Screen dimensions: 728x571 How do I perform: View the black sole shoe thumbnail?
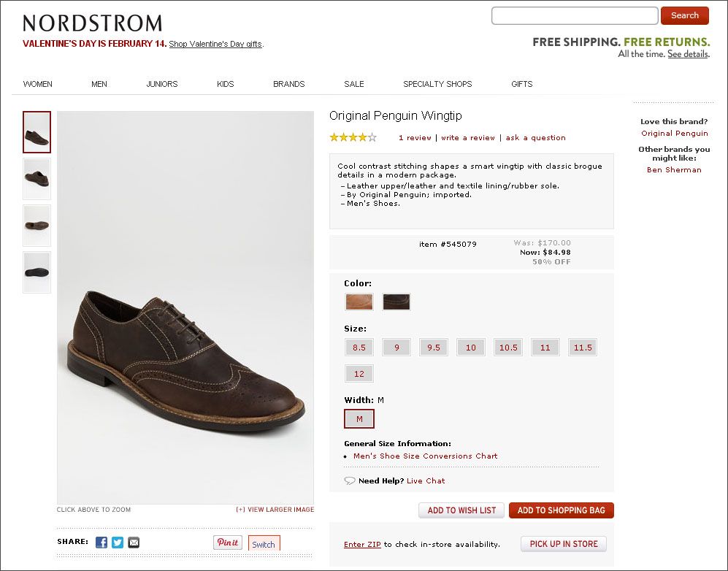coord(37,272)
